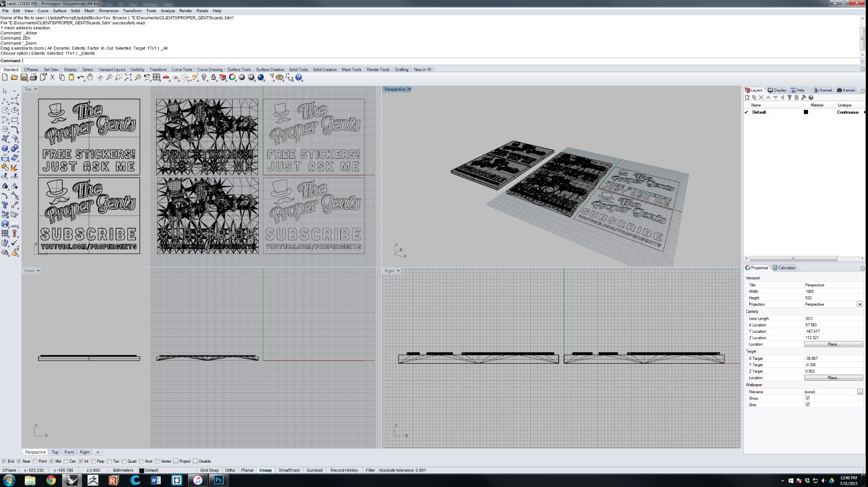868x487 pixels.
Task: Click the padlock Lock objects icon
Action: pos(214,78)
